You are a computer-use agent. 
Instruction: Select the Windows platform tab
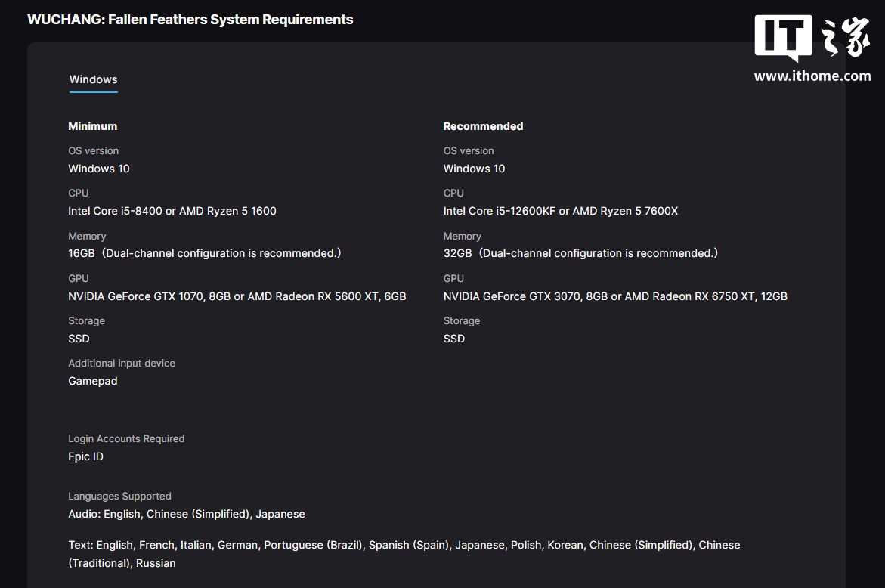pyautogui.click(x=93, y=79)
